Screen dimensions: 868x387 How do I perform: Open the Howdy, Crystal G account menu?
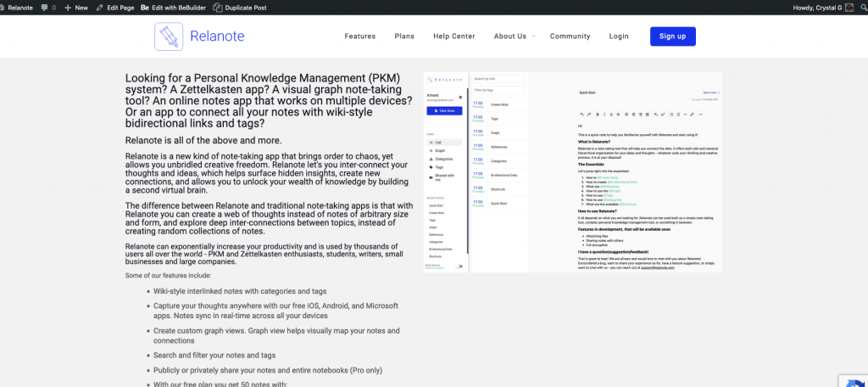[823, 8]
